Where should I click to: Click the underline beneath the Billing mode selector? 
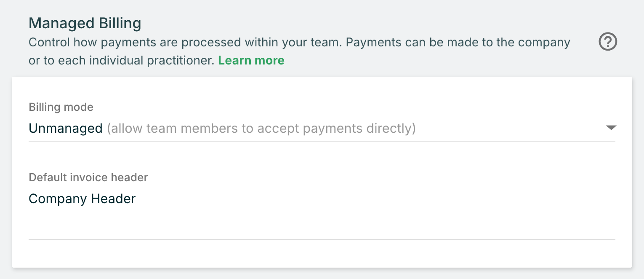pos(322,141)
